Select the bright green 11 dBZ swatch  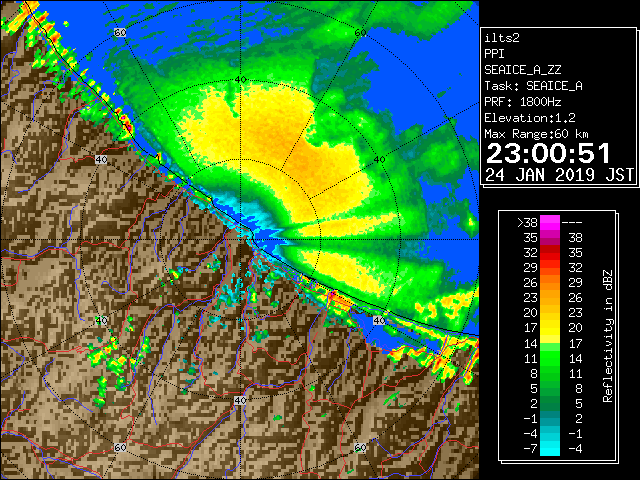550,358
